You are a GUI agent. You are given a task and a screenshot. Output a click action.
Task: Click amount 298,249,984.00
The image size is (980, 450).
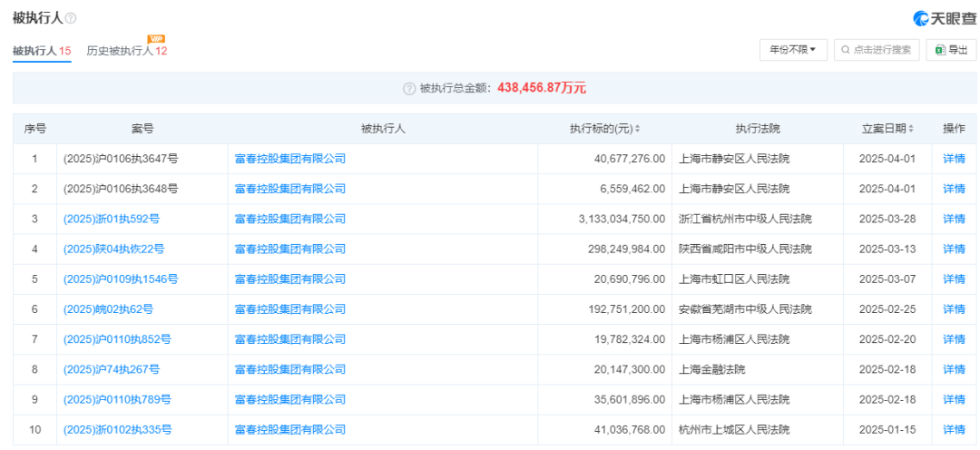(626, 249)
